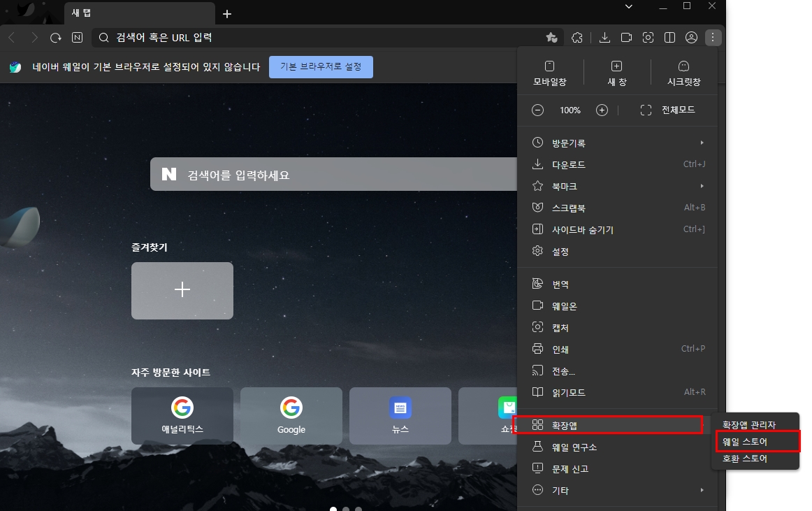
Task: Open the 확장앱 extensions submenu
Action: pyautogui.click(x=617, y=425)
